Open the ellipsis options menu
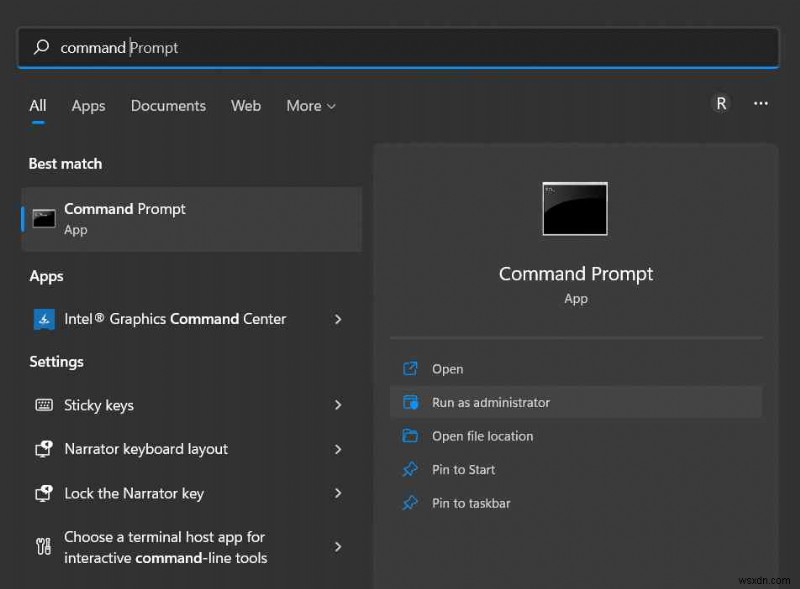 click(x=761, y=103)
